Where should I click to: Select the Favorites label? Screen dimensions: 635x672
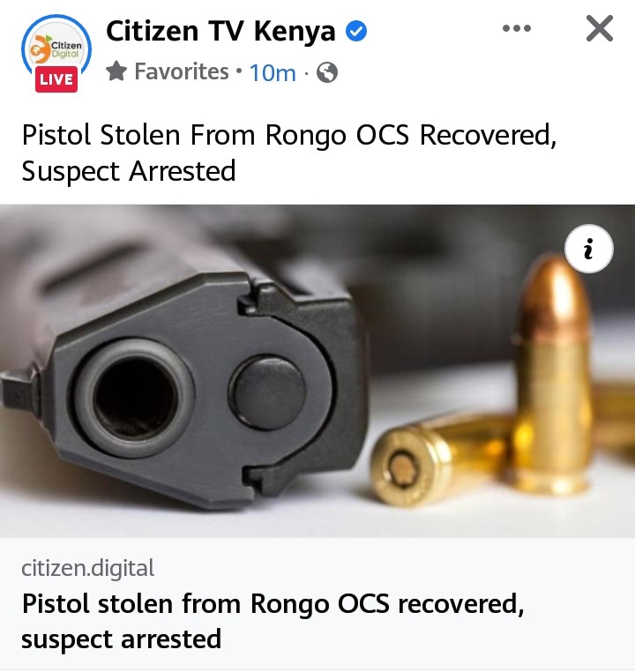coord(182,71)
